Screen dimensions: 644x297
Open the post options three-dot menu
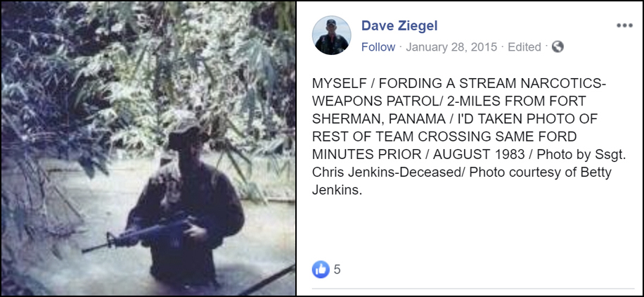pos(624,25)
